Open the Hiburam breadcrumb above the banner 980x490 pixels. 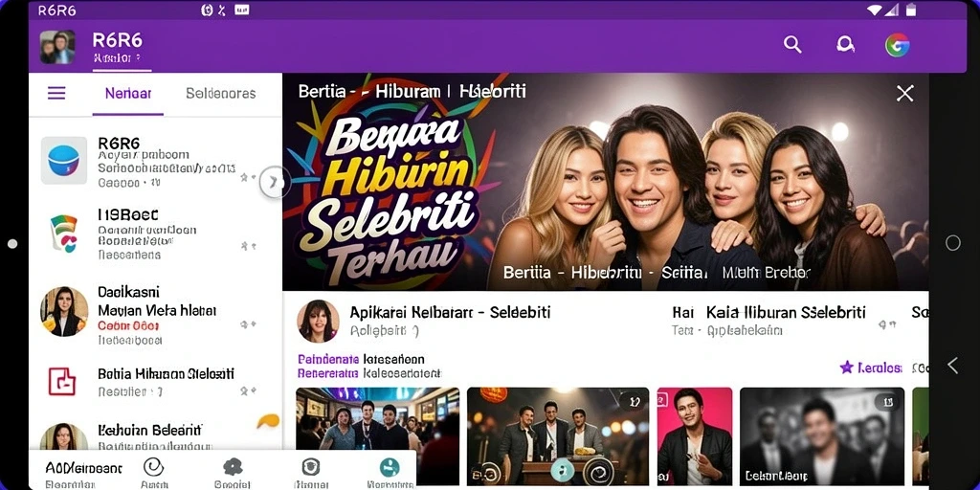pyautogui.click(x=408, y=92)
